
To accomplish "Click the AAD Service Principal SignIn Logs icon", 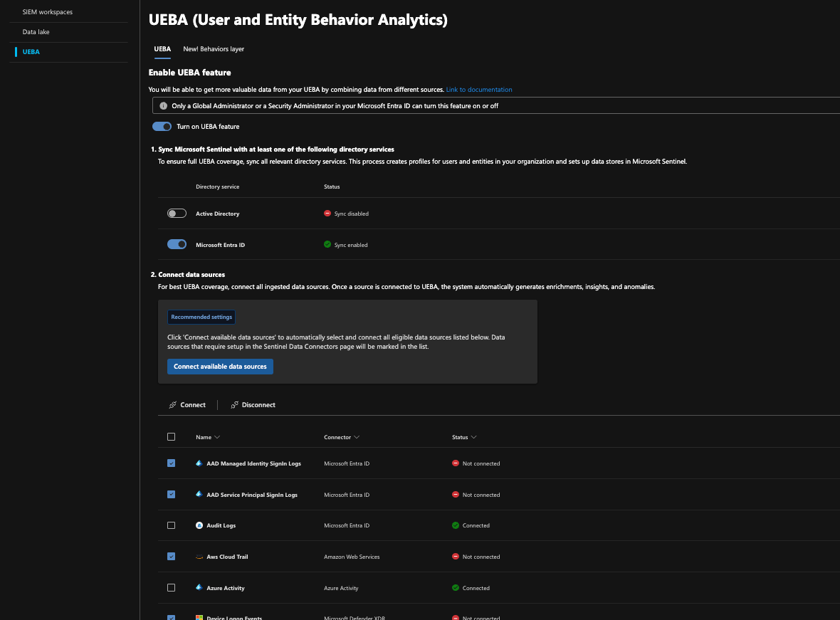I will pos(199,495).
